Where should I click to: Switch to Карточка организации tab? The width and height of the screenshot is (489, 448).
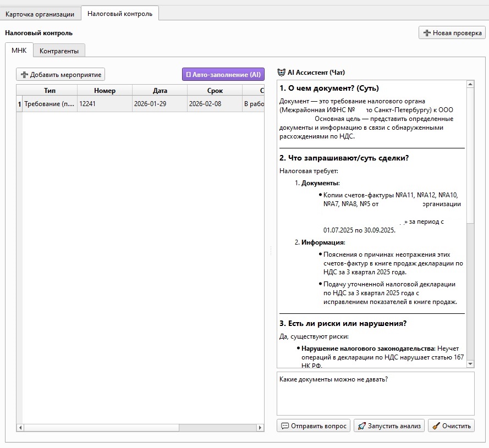pos(40,14)
